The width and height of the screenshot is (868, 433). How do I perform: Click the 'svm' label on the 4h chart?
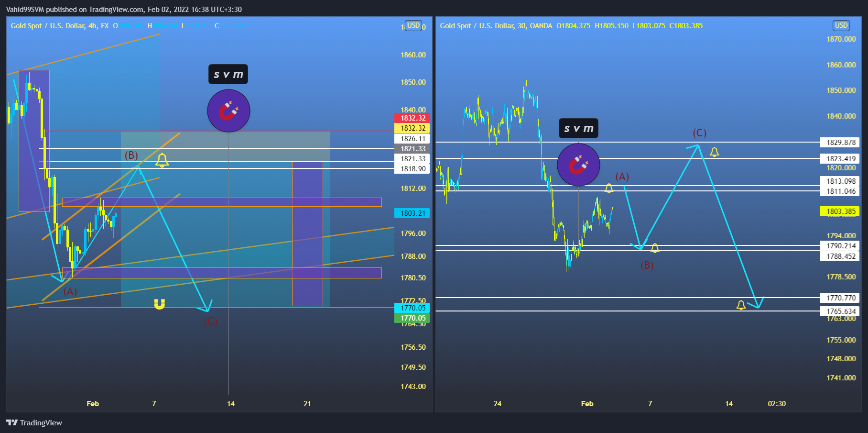coord(228,74)
